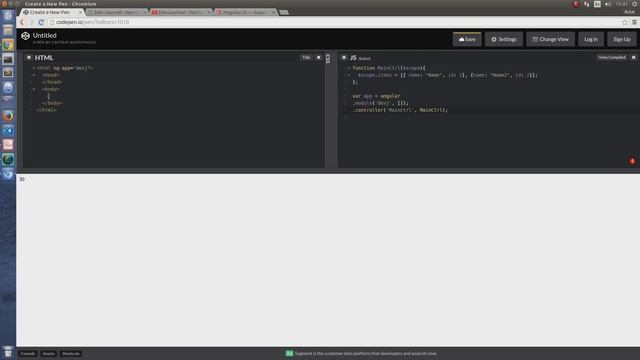Open Terminal from the launcher
Image resolution: width=640 pixels, height=360 pixels.
(x=8, y=59)
